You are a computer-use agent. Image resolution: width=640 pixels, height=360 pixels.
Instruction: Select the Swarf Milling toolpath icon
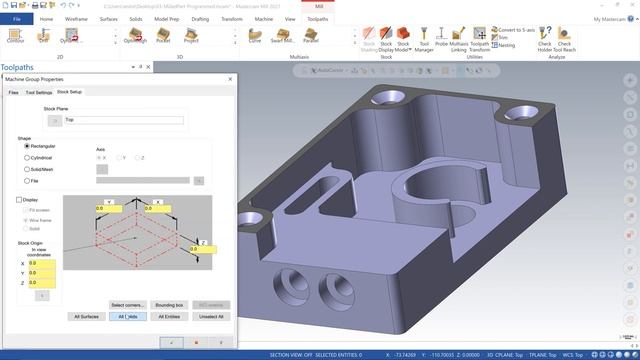282,36
